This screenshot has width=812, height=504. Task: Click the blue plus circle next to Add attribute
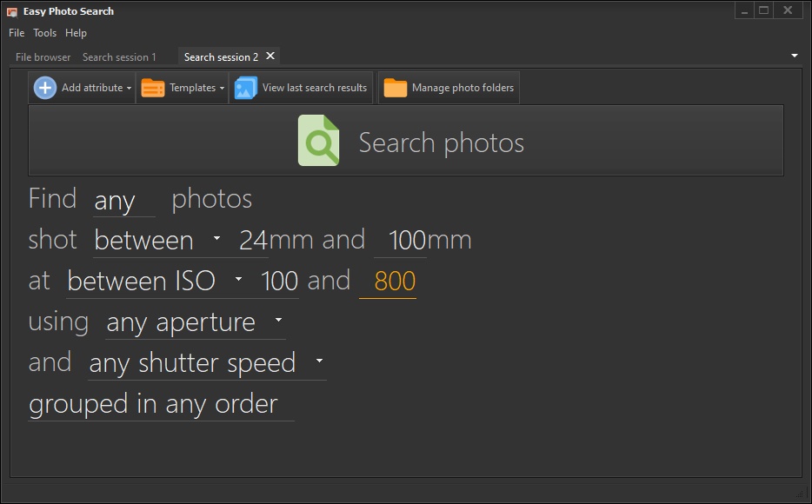(44, 87)
